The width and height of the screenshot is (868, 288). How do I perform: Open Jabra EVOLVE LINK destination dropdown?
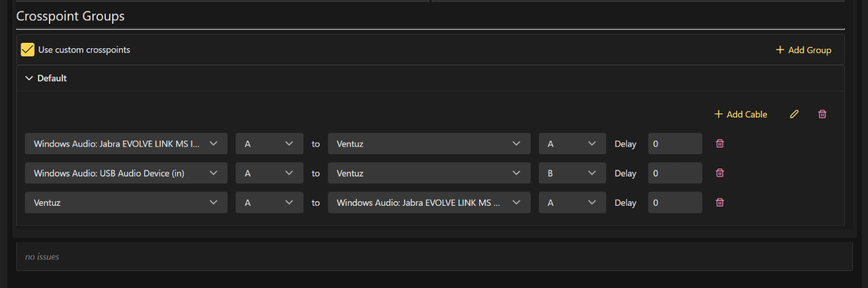429,202
